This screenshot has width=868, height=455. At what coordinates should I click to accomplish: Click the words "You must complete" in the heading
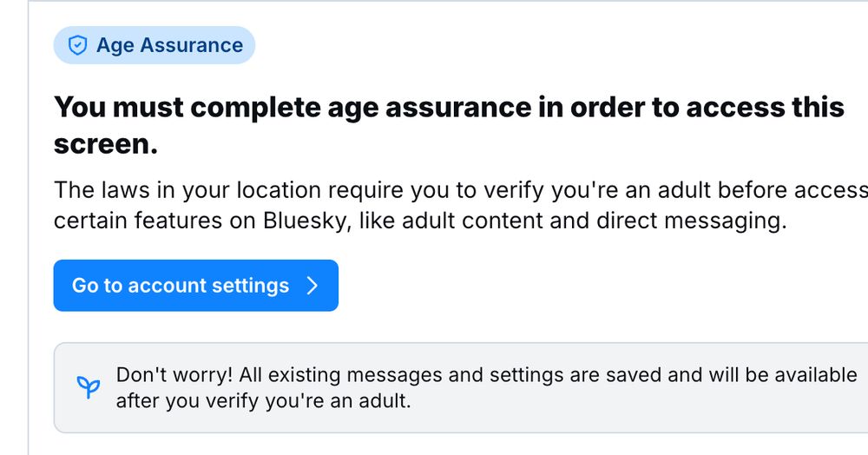pos(187,107)
